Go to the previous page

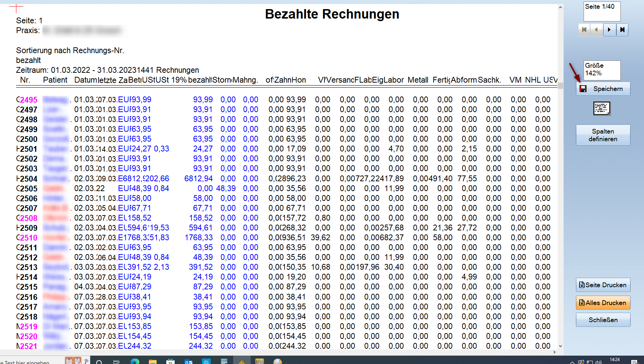coord(597,30)
